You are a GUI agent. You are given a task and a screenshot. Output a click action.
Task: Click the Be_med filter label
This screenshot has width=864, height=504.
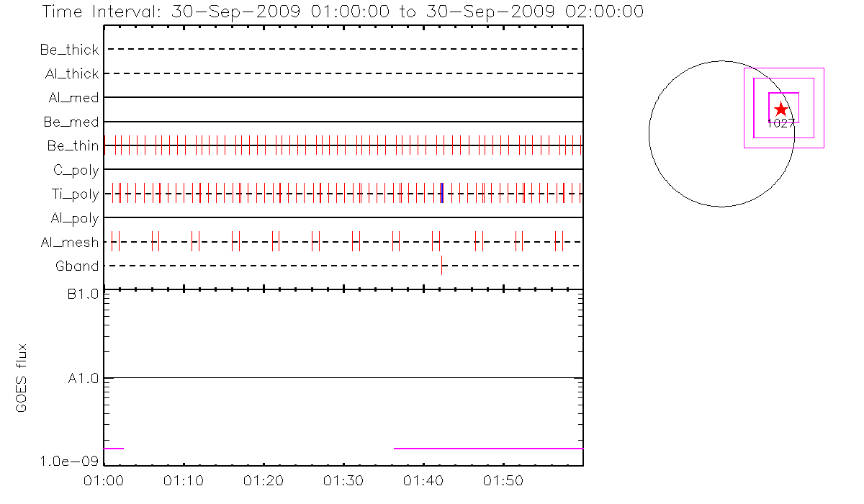tap(71, 122)
